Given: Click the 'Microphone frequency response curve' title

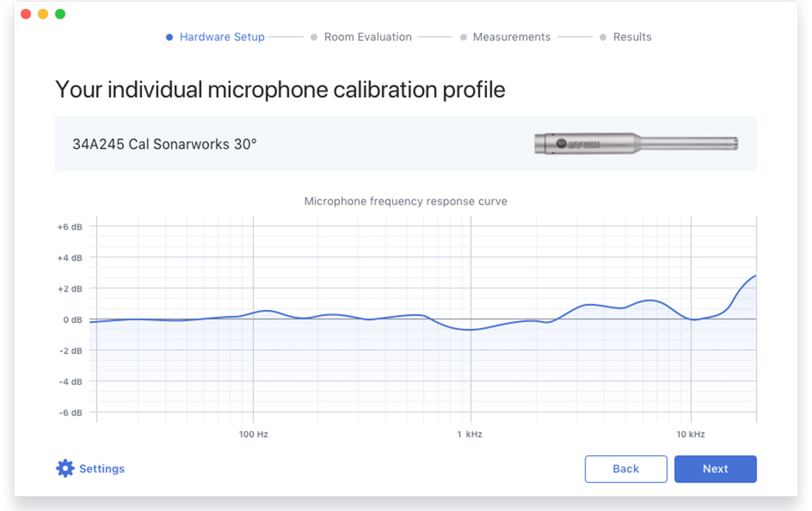Looking at the screenshot, I should (405, 201).
